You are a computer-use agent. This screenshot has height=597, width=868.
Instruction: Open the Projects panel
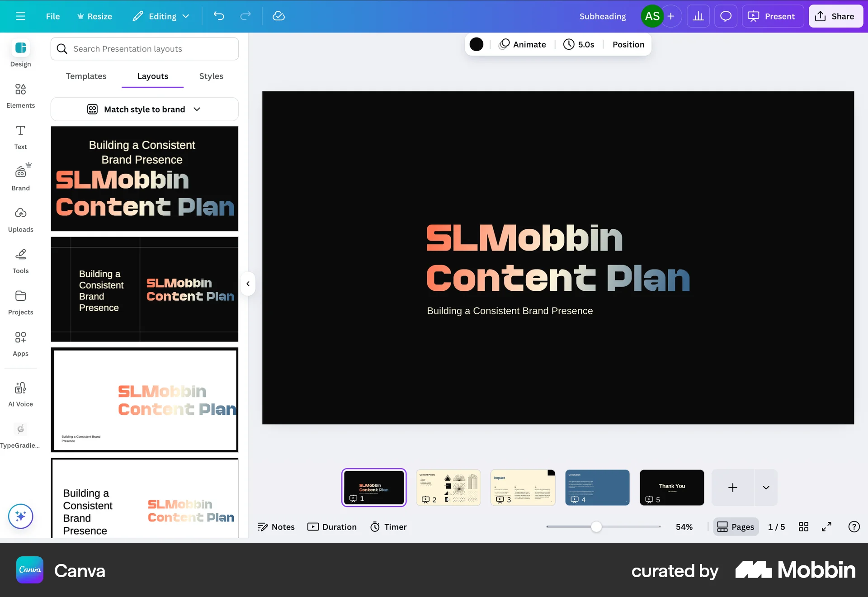click(x=20, y=302)
